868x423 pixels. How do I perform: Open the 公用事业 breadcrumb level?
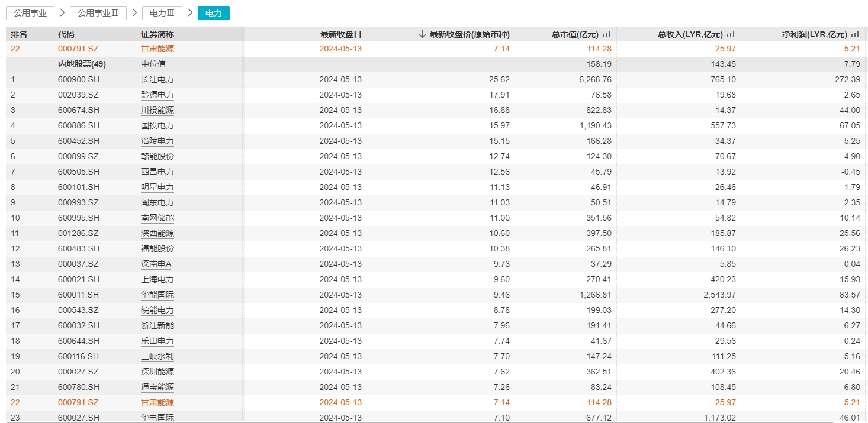point(30,13)
